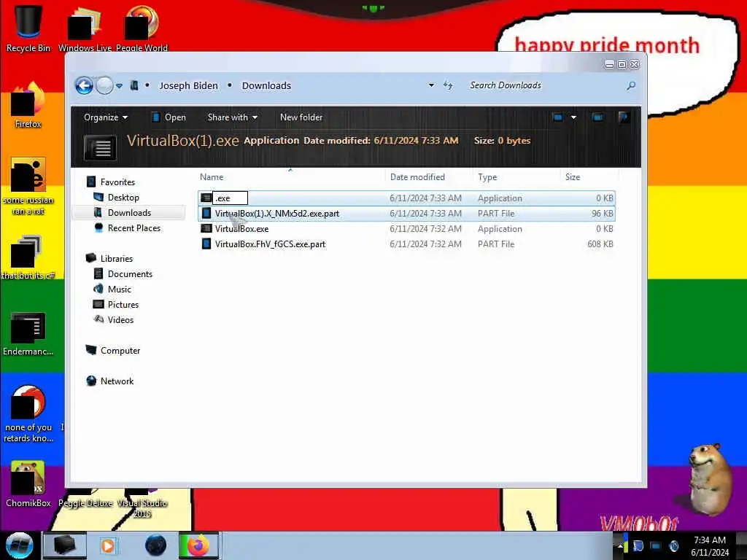The image size is (747, 560).
Task: Click 'that but its c#' desktop icon
Action: 28,257
